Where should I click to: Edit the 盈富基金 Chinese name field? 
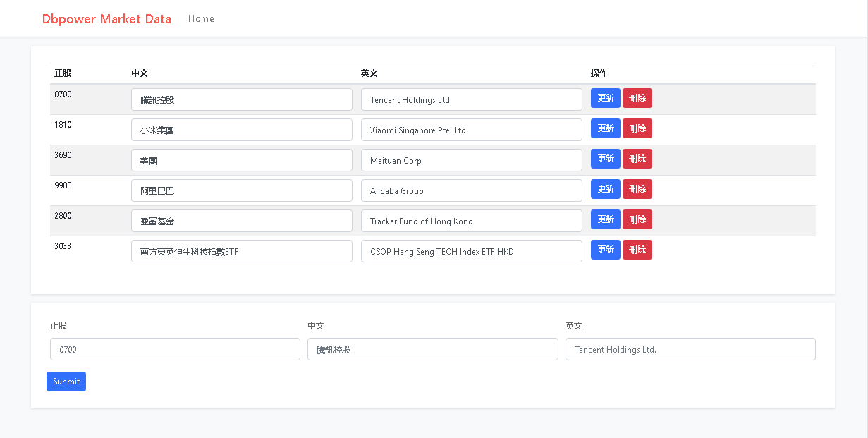242,221
